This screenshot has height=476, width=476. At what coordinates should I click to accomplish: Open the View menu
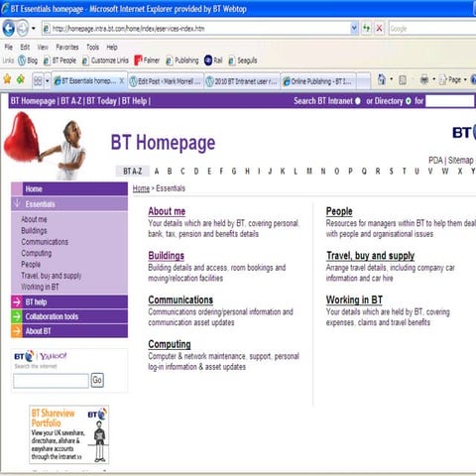click(x=43, y=48)
